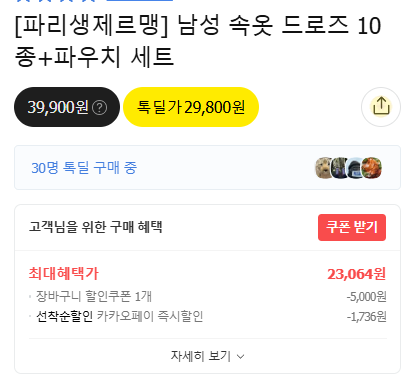This screenshot has height=377, width=412.
Task: Choose the 39,900원 regular price pill
Action: 67,107
